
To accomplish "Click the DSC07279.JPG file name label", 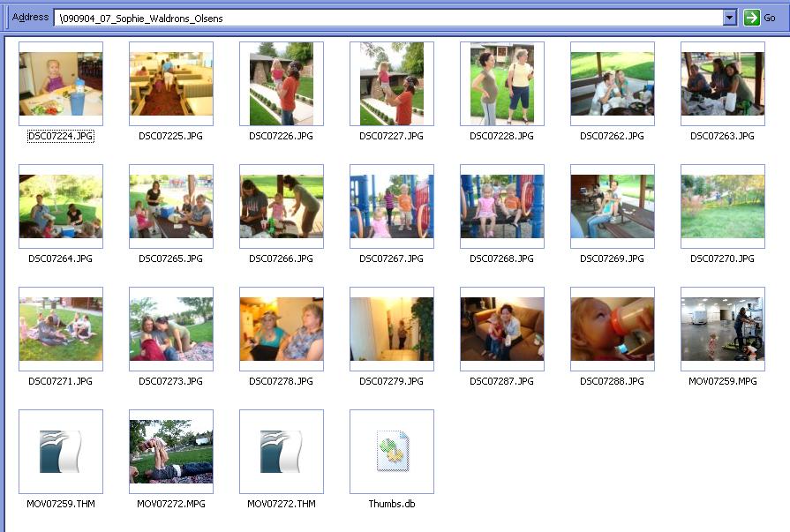I will (392, 381).
